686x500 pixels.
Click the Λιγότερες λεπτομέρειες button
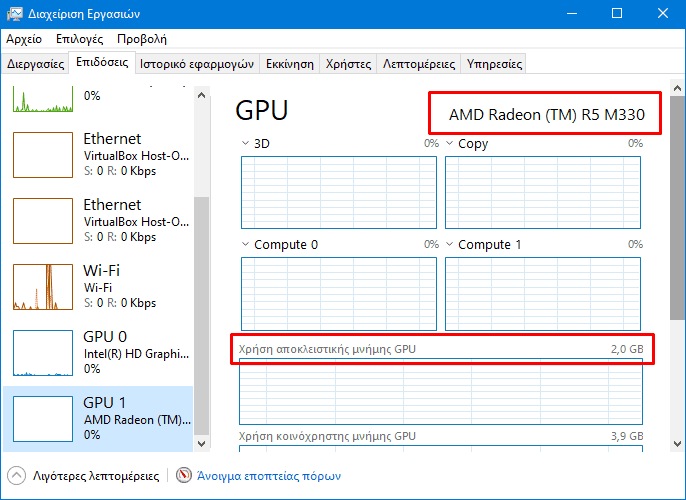click(83, 476)
